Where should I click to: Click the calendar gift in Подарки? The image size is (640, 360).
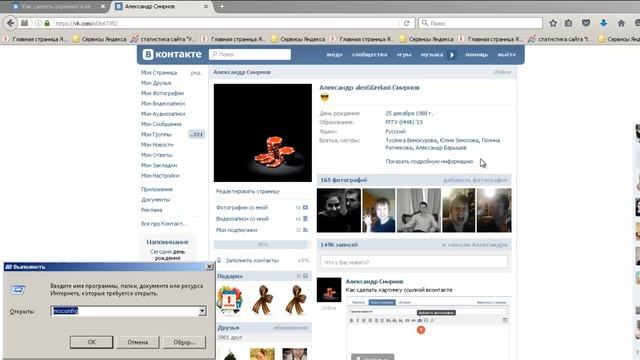pos(229,300)
